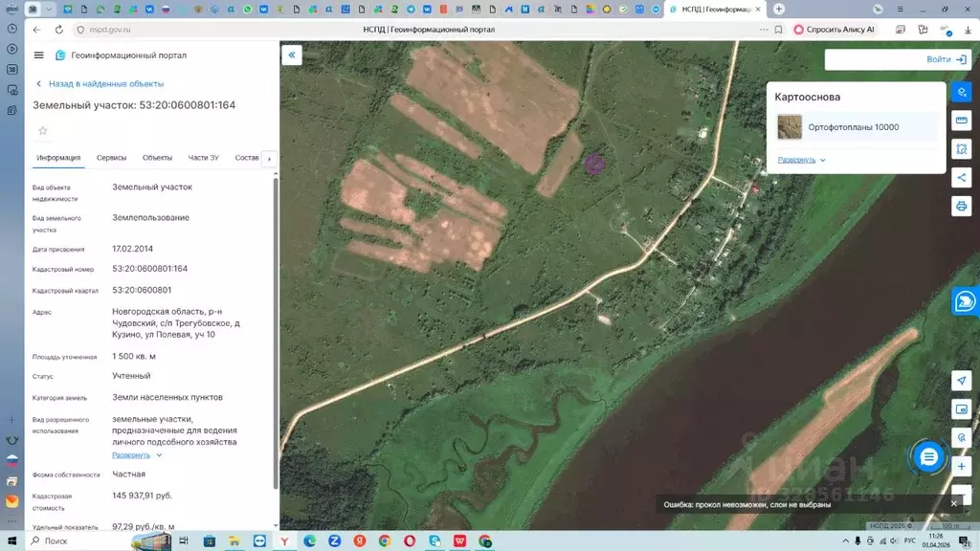Dismiss the error notification with X

coord(953,503)
